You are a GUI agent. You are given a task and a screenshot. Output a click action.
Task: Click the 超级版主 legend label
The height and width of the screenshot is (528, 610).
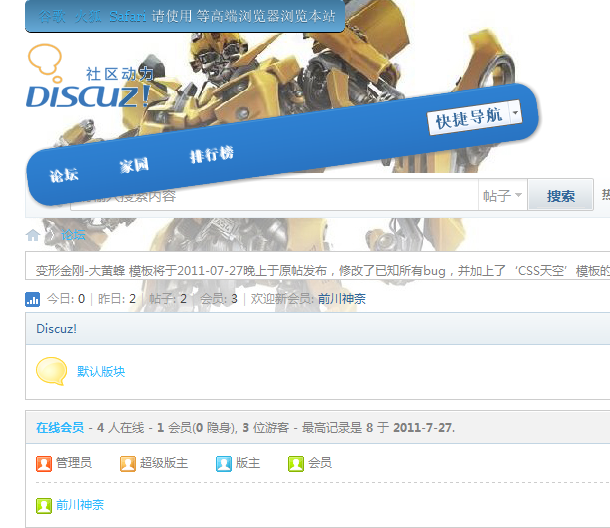click(164, 463)
